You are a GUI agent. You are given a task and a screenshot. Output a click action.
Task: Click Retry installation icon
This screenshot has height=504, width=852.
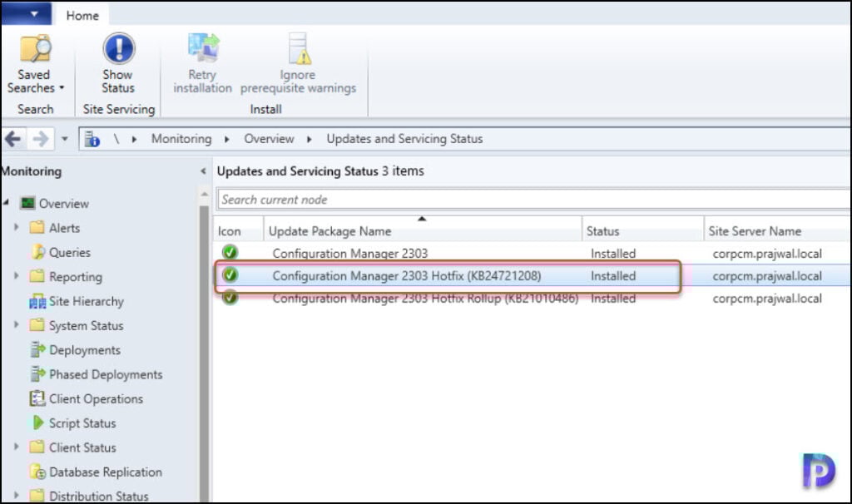point(203,47)
